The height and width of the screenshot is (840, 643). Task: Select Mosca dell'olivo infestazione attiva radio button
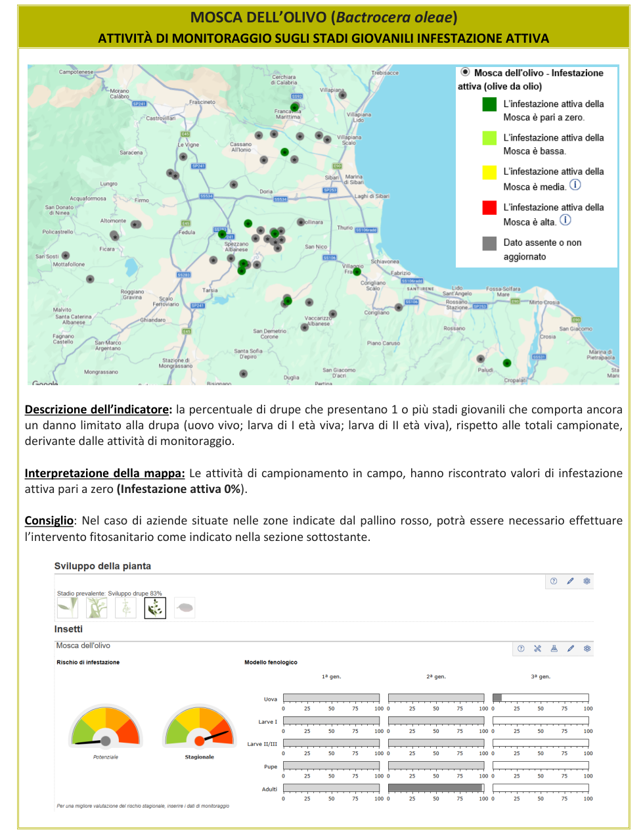point(465,72)
